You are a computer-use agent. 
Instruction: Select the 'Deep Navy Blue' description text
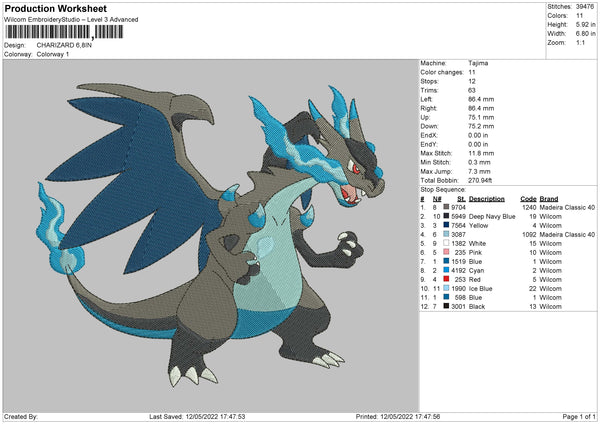[x=492, y=217]
